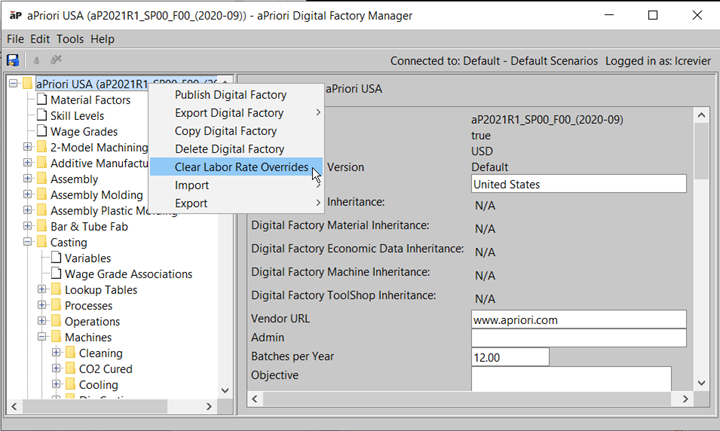Viewport: 720px width, 431px height.
Task: Click the Wage Grade Associations document icon
Action: [x=56, y=273]
